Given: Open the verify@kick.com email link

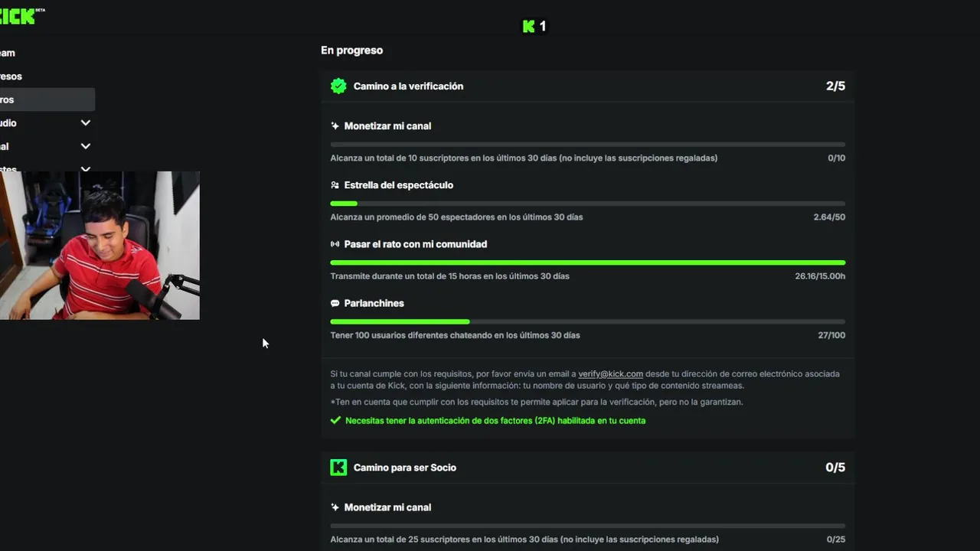Looking at the screenshot, I should click(x=610, y=373).
